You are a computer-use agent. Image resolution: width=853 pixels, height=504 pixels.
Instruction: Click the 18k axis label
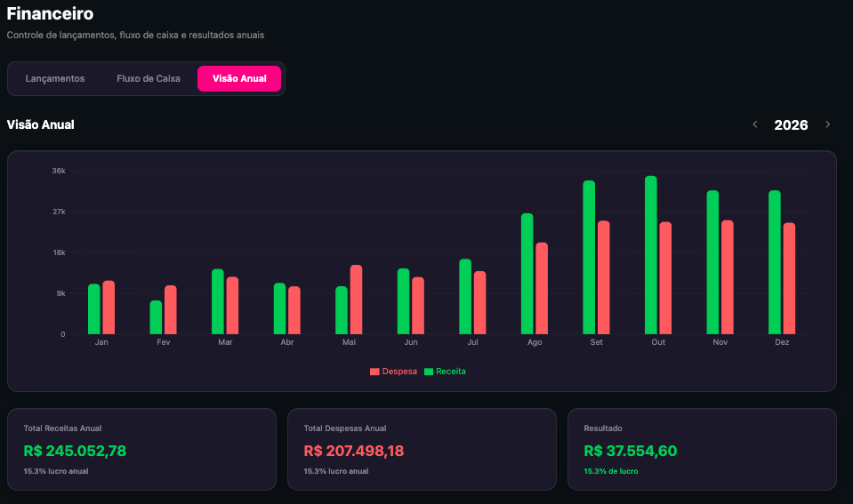59,252
